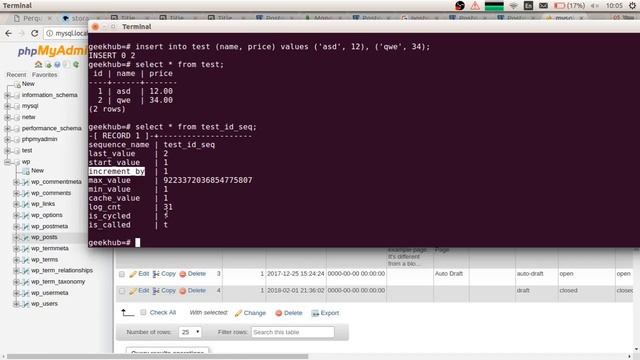The width and height of the screenshot is (640, 360).
Task: Click the Change link under With selected
Action: (255, 313)
